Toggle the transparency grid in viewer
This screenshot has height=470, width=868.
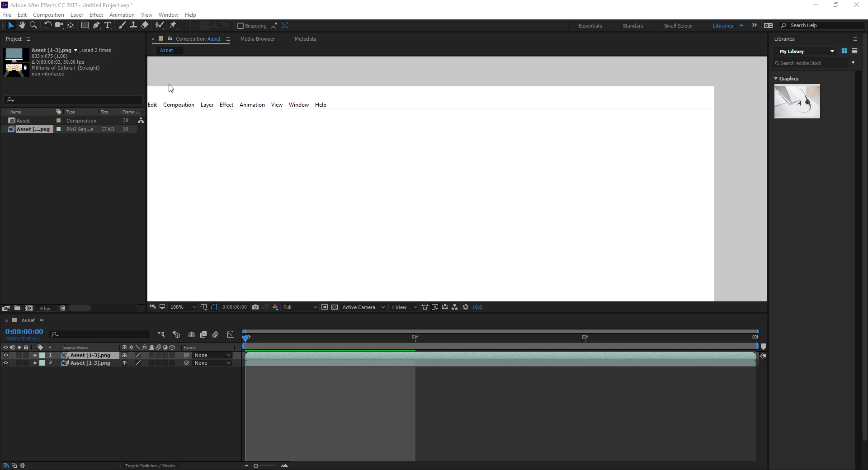[x=335, y=307]
